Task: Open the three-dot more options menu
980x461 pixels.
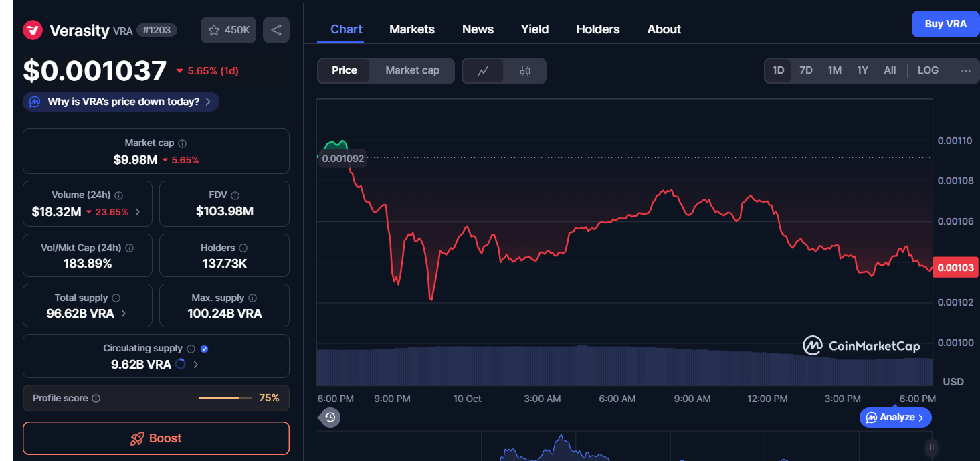Action: tap(965, 70)
